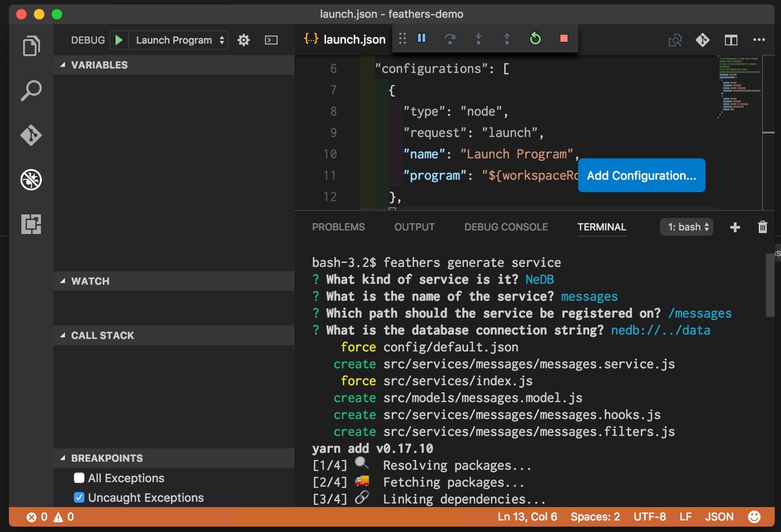Switch to the PROBLEMS panel tab

click(338, 227)
